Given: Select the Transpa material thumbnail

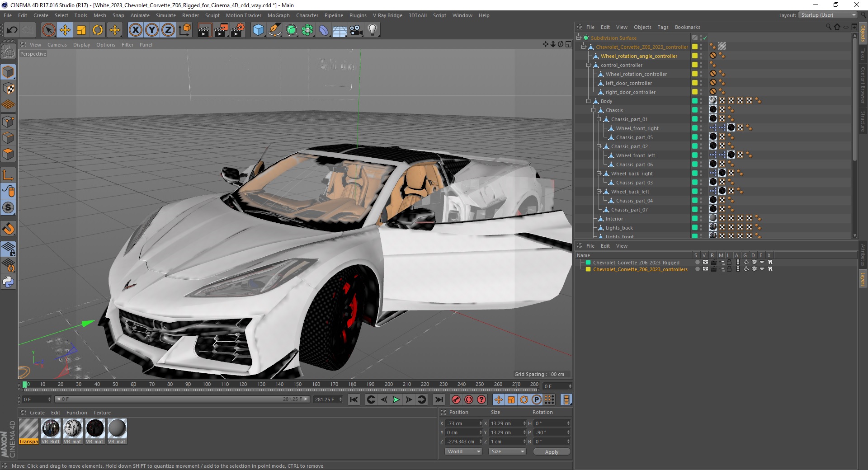Looking at the screenshot, I should tap(28, 431).
